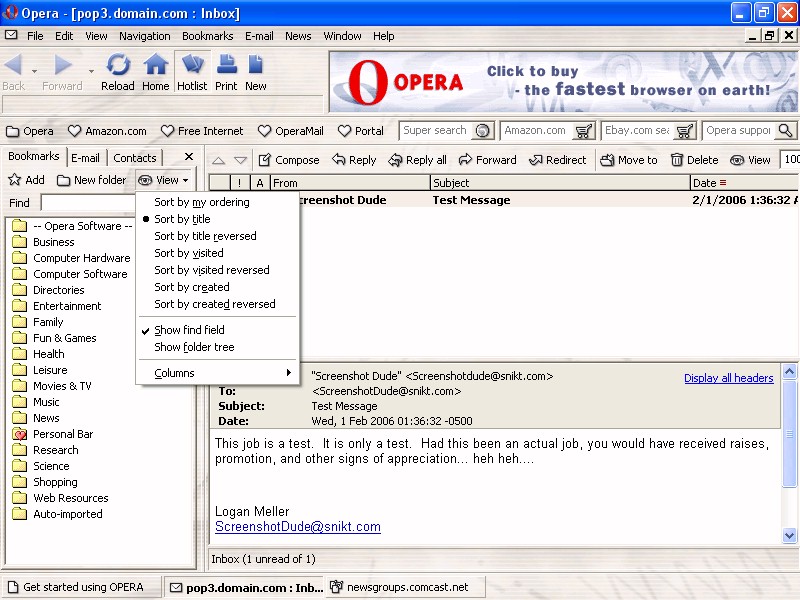Open Amazon.com personal bar bookmark

click(x=108, y=131)
